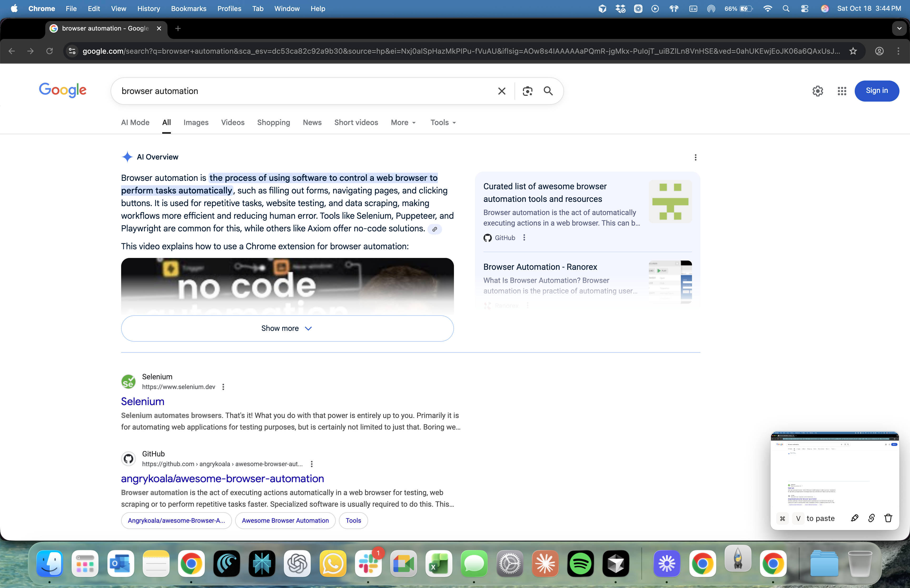The width and height of the screenshot is (910, 588).
Task: Click the no code video thumbnail
Action: 287,285
